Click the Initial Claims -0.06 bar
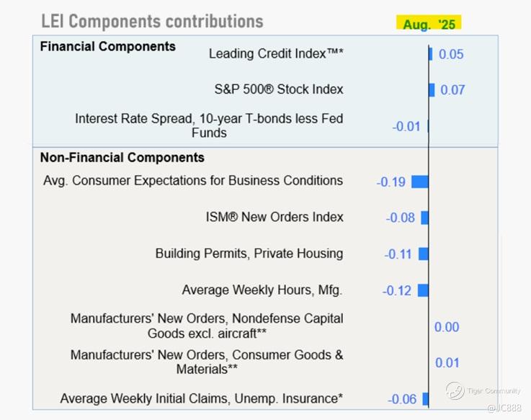The height and width of the screenshot is (420, 531). 425,399
